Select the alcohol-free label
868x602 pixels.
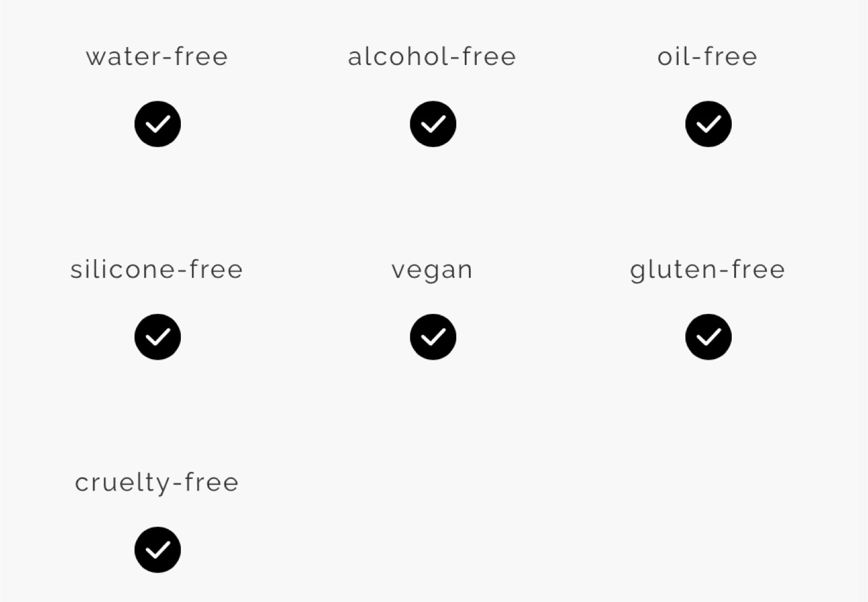point(432,57)
